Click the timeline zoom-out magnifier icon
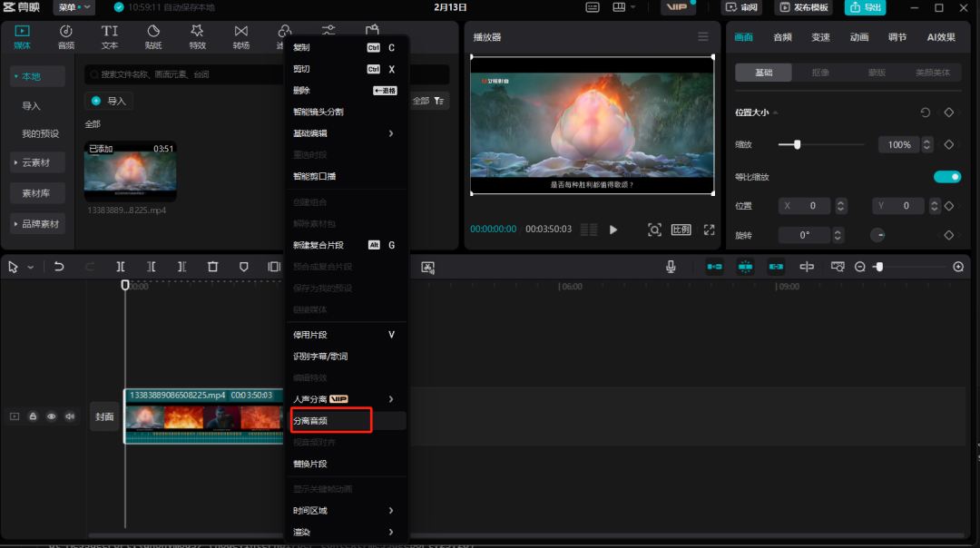This screenshot has height=548, width=980. click(860, 267)
